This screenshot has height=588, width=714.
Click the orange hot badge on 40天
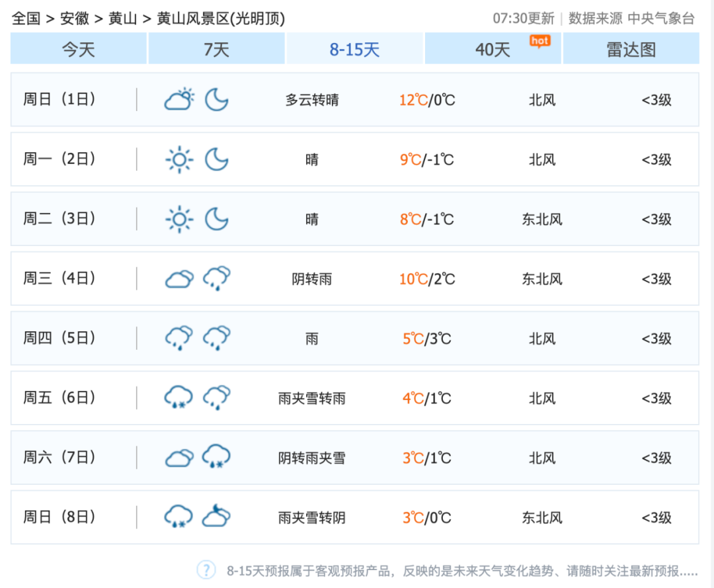point(539,41)
